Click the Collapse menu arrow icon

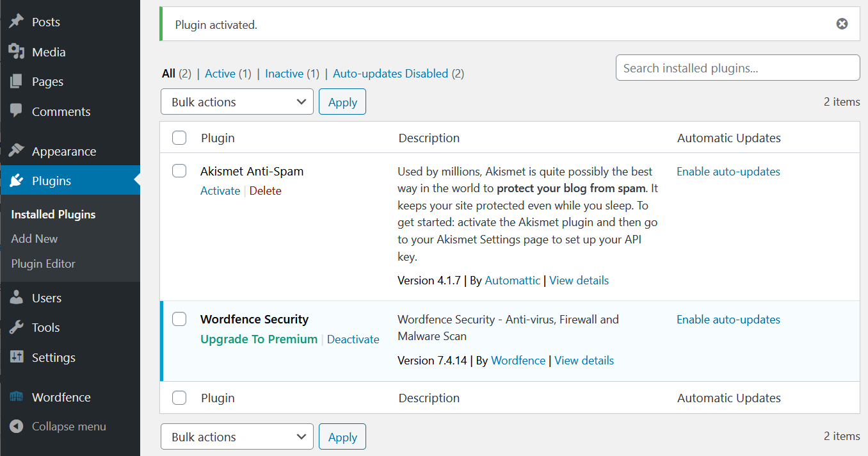[17, 427]
